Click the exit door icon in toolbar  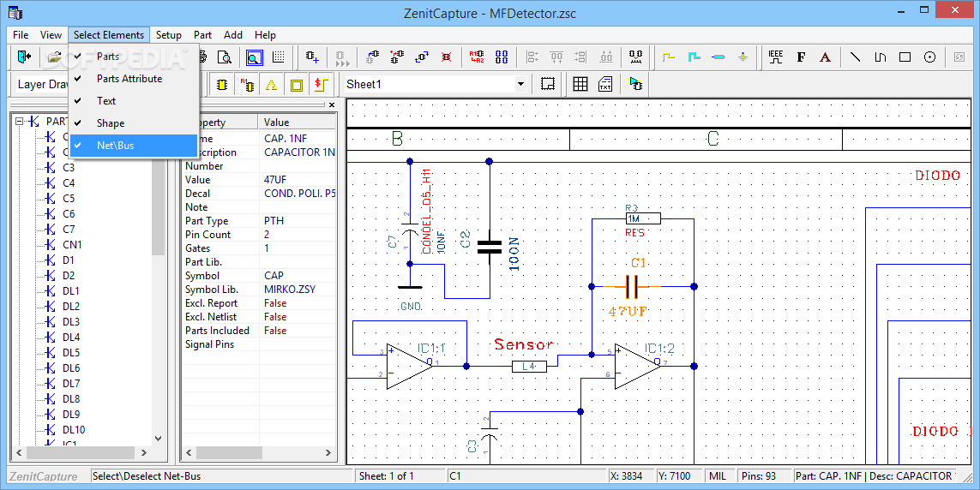tap(24, 57)
